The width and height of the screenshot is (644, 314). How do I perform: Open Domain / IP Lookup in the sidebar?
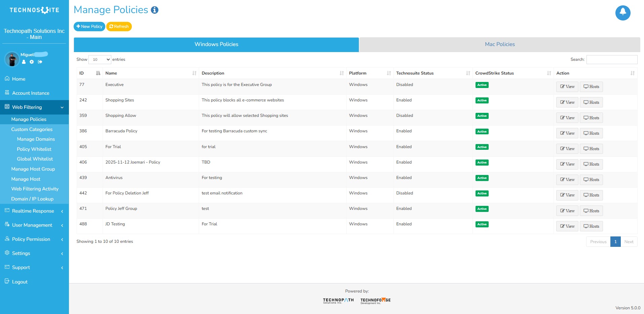[x=32, y=199]
